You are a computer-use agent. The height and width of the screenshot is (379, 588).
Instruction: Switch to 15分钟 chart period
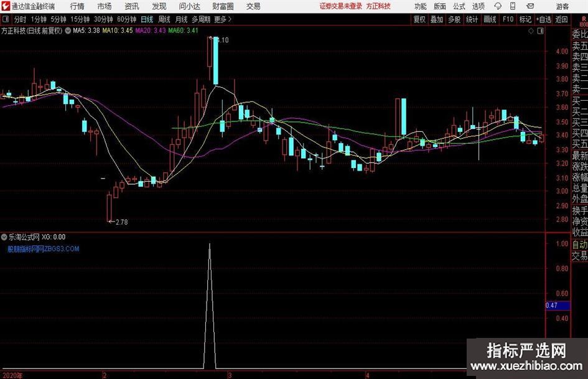80,19
